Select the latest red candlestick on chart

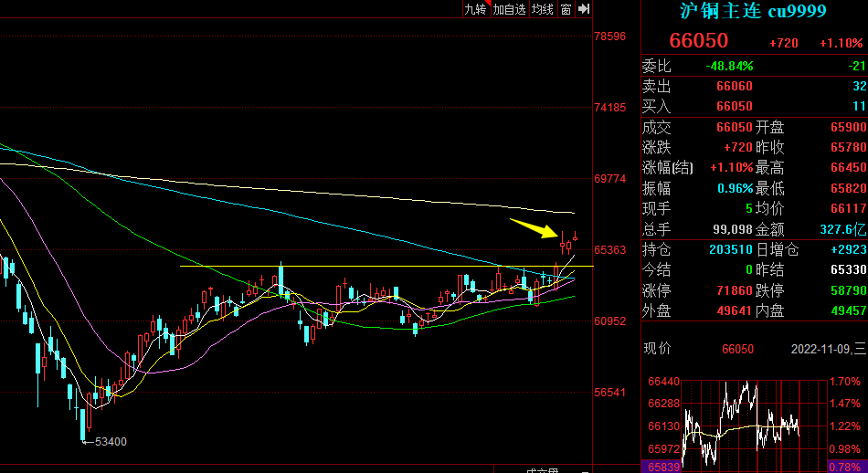[x=575, y=236]
